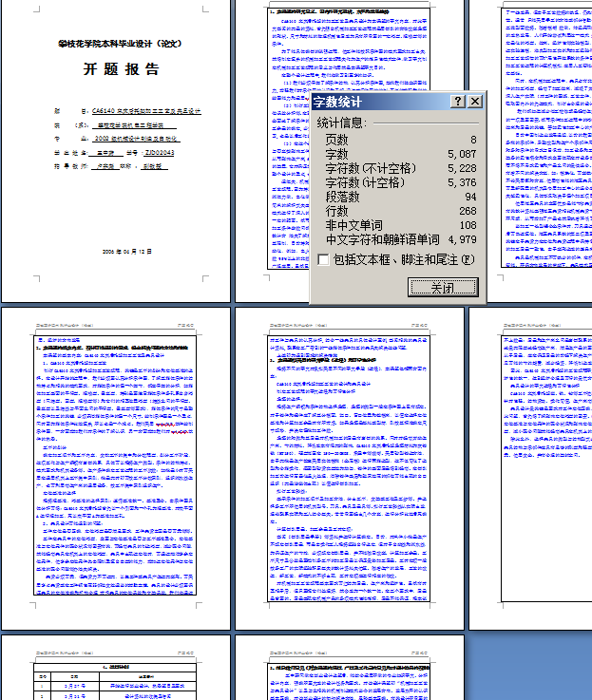This screenshot has width=592, height=700.
Task: Click the help question mark button in 字数统计 dialog
Action: coord(458,102)
